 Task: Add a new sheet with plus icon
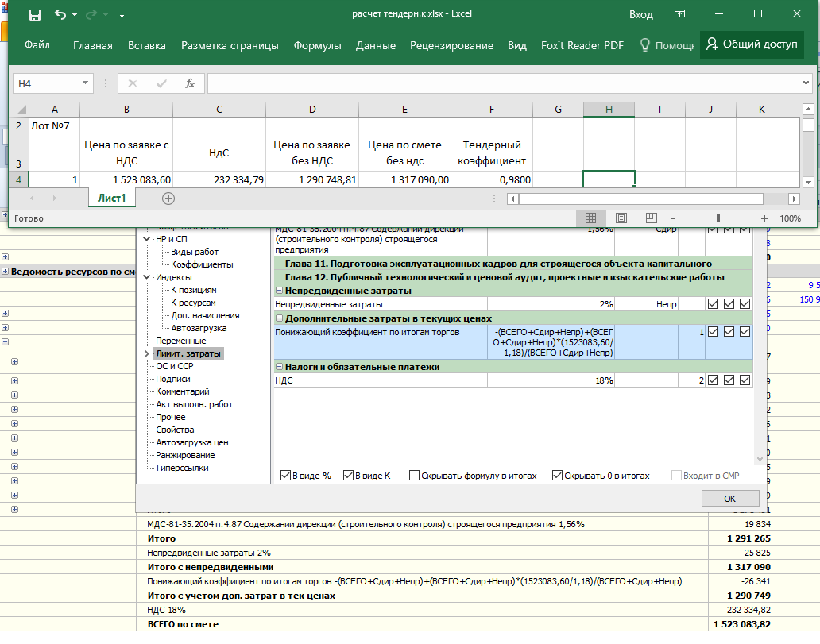(x=168, y=199)
